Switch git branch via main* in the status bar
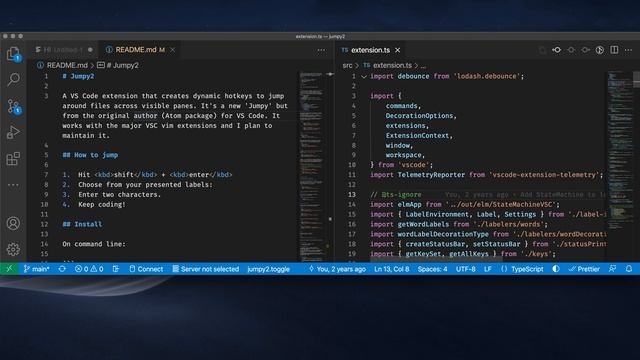This screenshot has width=640, height=360. point(36,269)
